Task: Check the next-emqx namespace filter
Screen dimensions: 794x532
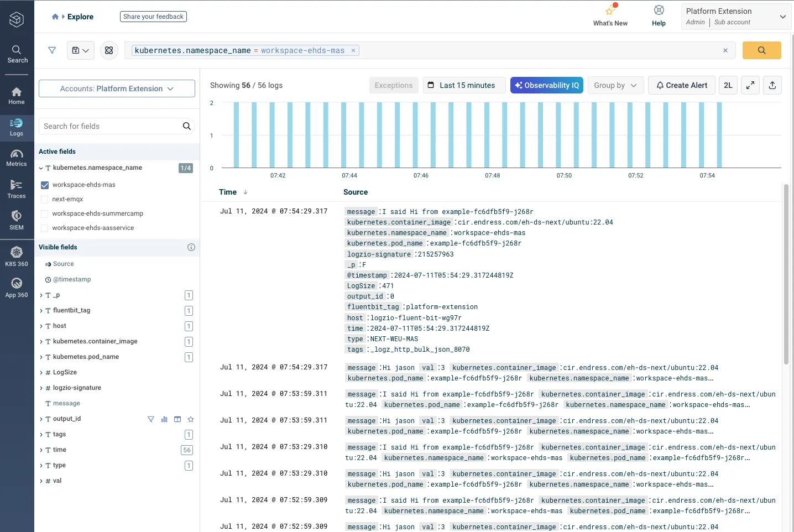Action: (x=45, y=200)
